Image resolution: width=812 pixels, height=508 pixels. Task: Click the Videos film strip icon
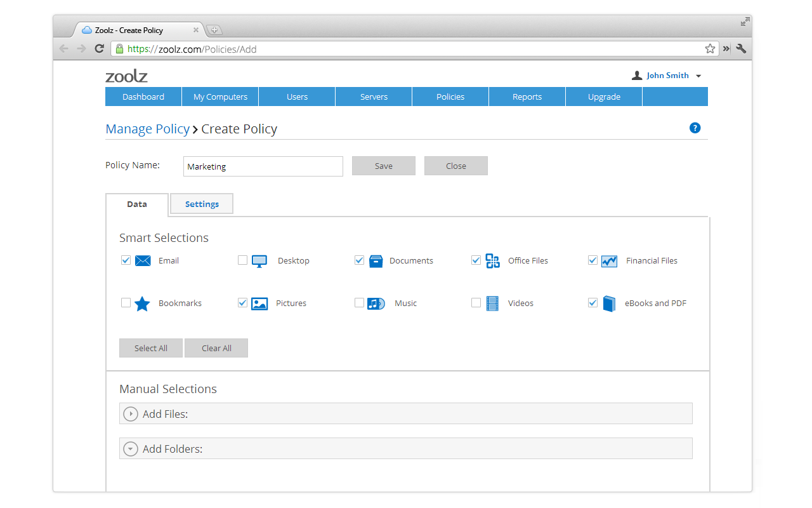(x=493, y=304)
